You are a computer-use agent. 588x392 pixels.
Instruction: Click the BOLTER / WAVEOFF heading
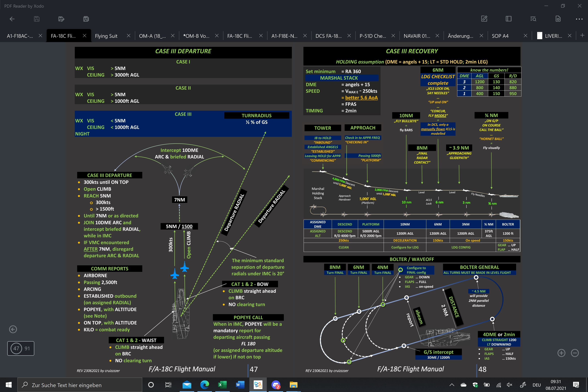point(412,259)
